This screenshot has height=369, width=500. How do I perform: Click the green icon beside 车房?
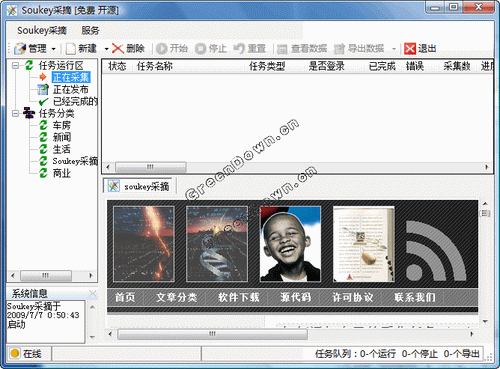pos(43,125)
